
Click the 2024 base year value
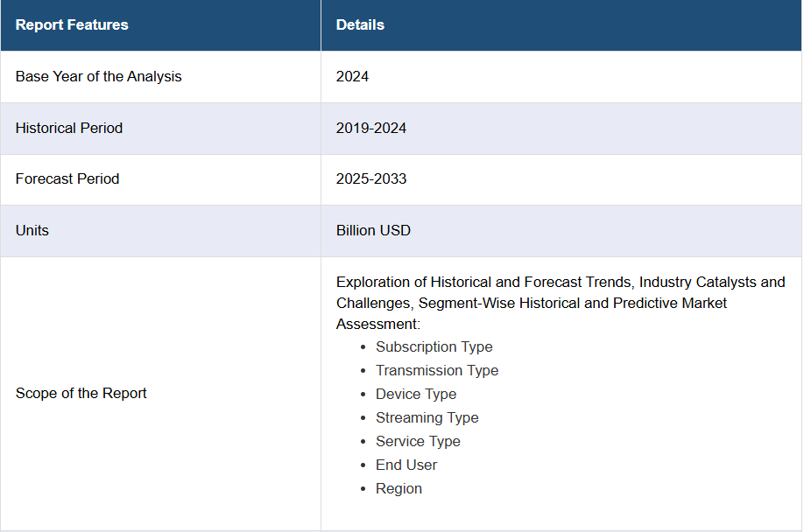(352, 76)
